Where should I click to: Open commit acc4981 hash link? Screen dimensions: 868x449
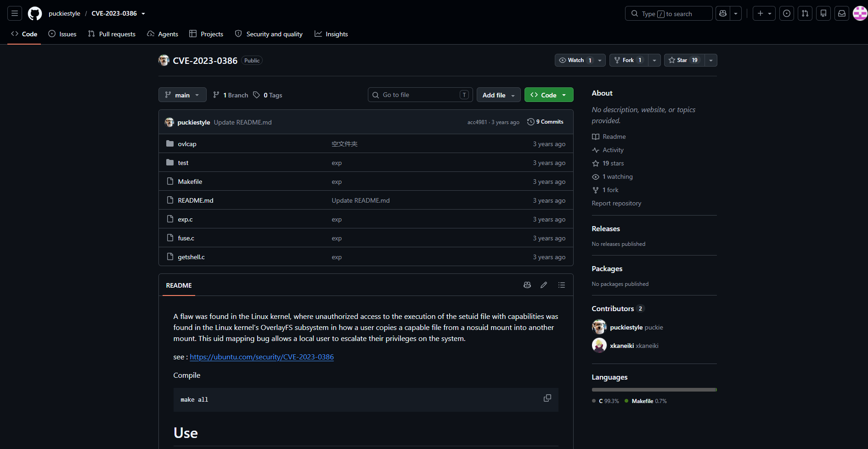click(x=477, y=122)
